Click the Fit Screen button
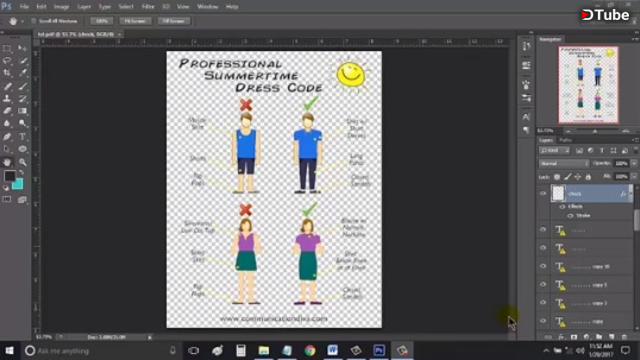This screenshot has height=360, width=640. pyautogui.click(x=135, y=21)
